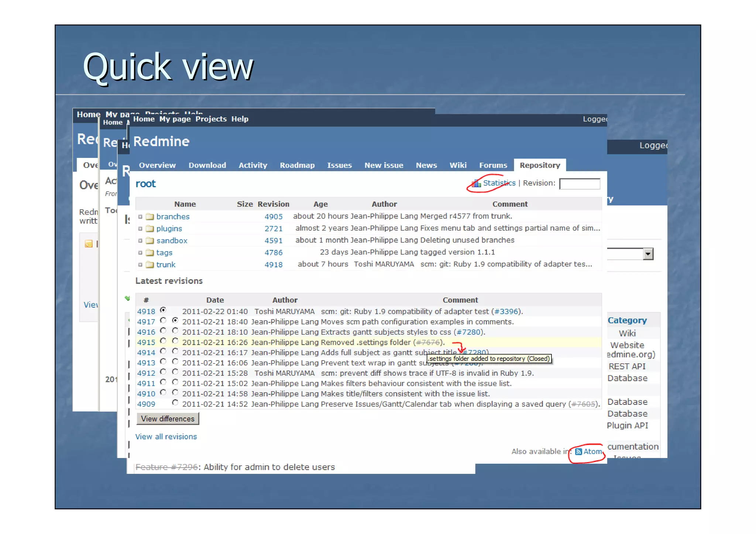Click the sandbox folder icon

(150, 241)
